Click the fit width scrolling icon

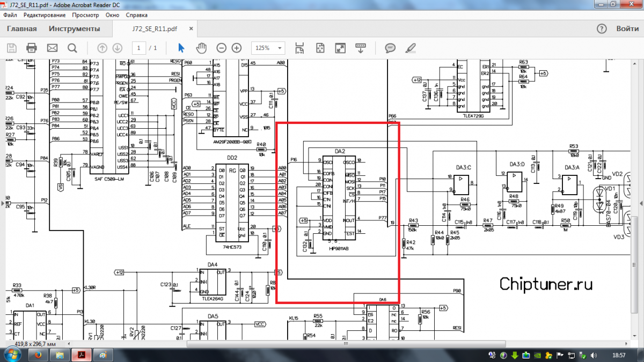pos(299,48)
